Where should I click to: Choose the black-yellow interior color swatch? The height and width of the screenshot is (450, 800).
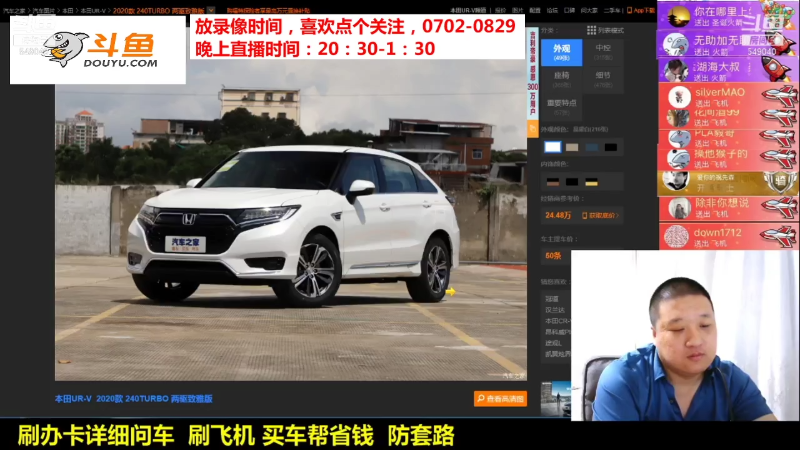pos(591,182)
